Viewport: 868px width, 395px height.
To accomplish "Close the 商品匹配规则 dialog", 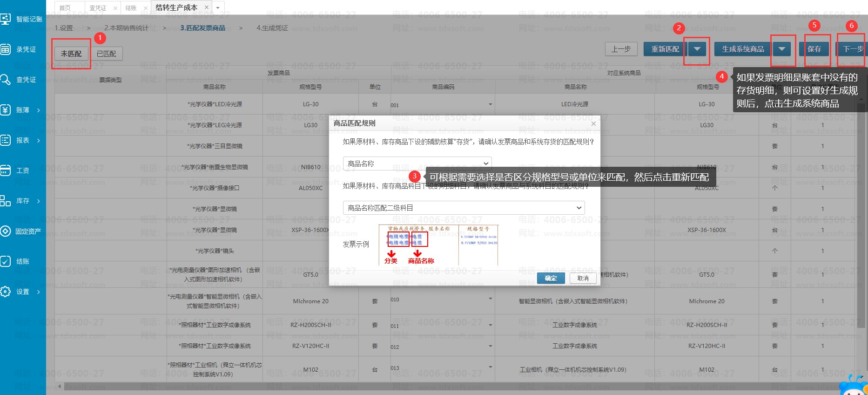I will (593, 123).
